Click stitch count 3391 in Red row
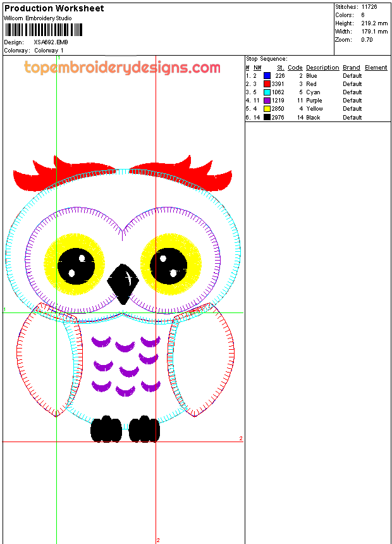This screenshot has width=392, height=544. click(x=278, y=84)
